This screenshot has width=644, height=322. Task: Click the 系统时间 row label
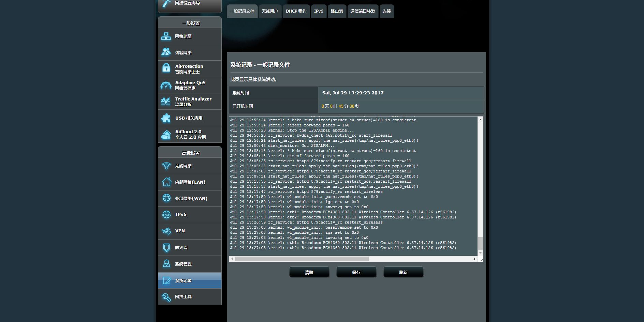point(241,93)
